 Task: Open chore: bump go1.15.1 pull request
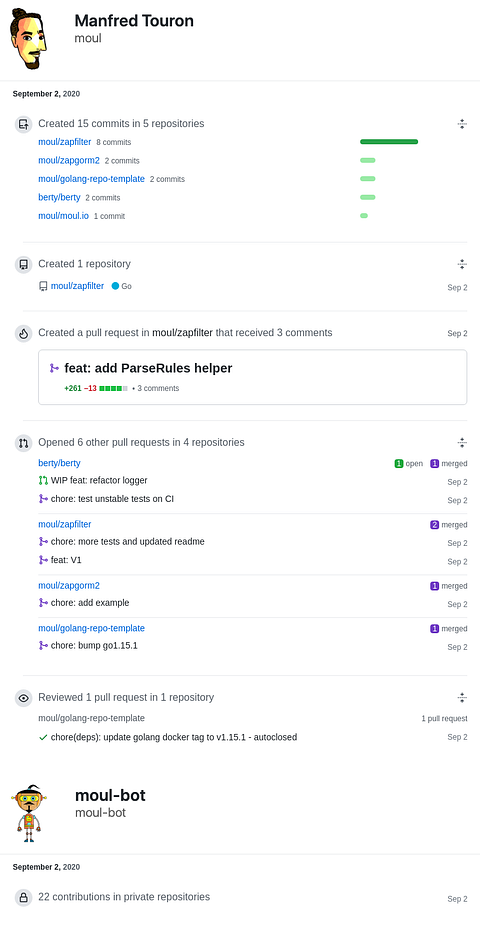tap(94, 645)
